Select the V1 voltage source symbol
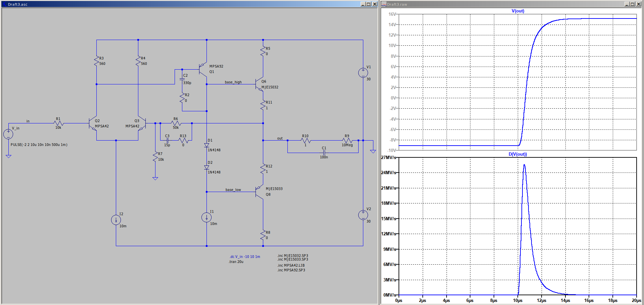Screen dimensions: 644x305 363,73
